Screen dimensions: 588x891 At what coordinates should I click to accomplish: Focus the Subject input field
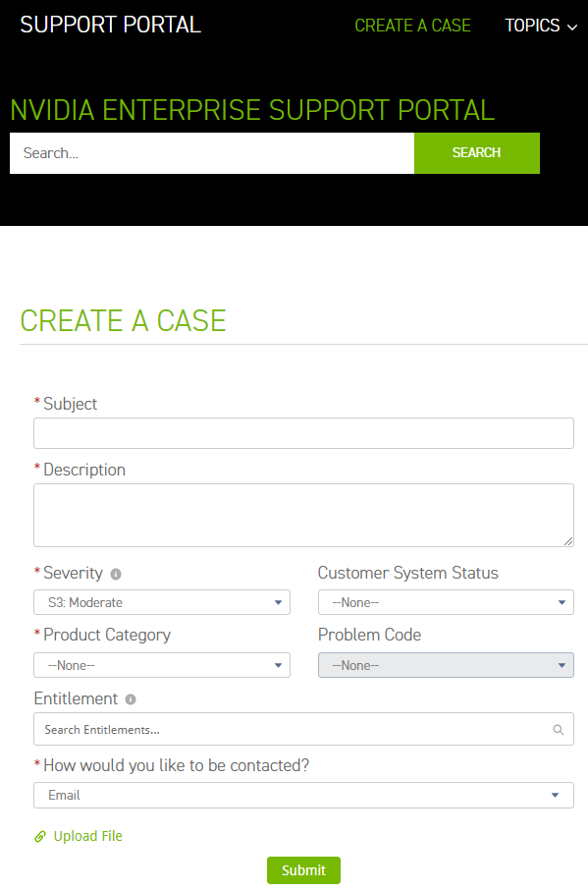(x=303, y=433)
